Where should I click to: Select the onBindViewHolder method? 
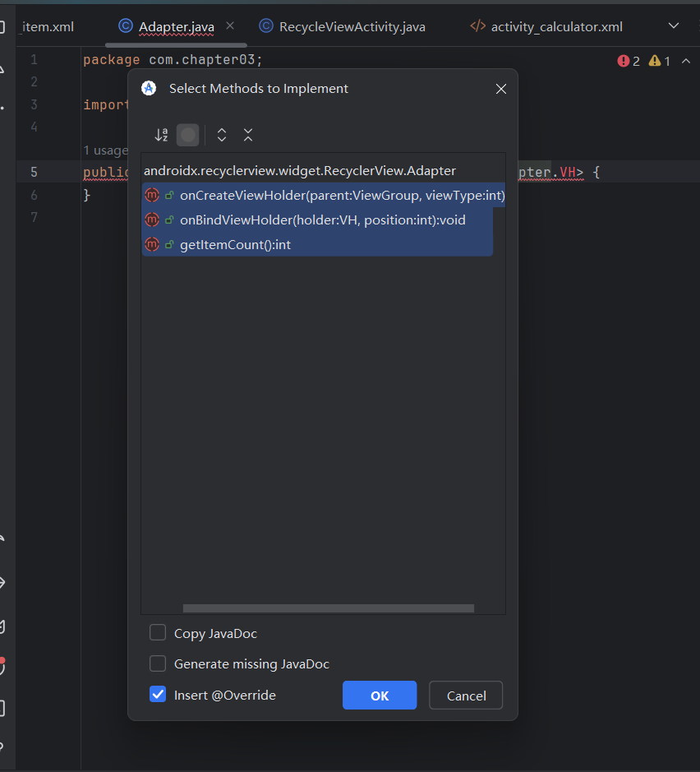tap(317, 220)
